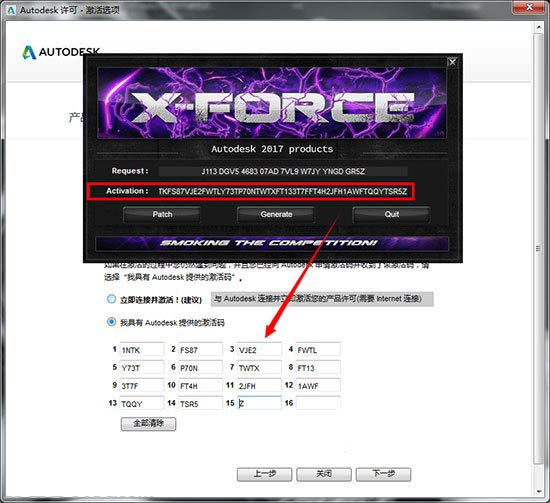Click the 上一步 previous step button

pos(264,474)
